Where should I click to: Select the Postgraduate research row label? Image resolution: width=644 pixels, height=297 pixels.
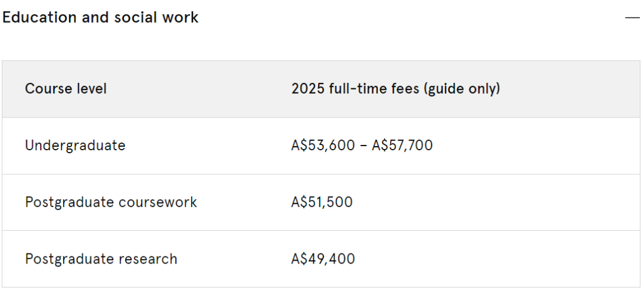tap(101, 259)
